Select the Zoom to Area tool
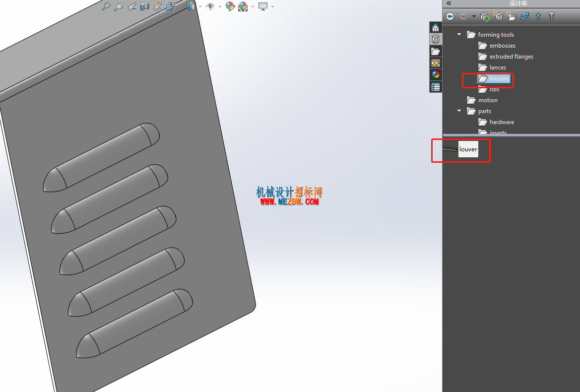580x392 pixels. 119,6
